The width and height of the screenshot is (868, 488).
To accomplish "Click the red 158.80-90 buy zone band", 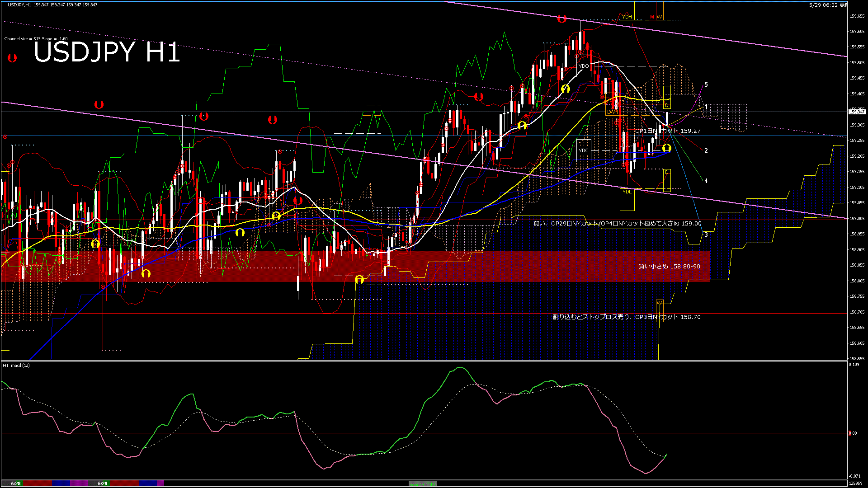I will click(355, 266).
